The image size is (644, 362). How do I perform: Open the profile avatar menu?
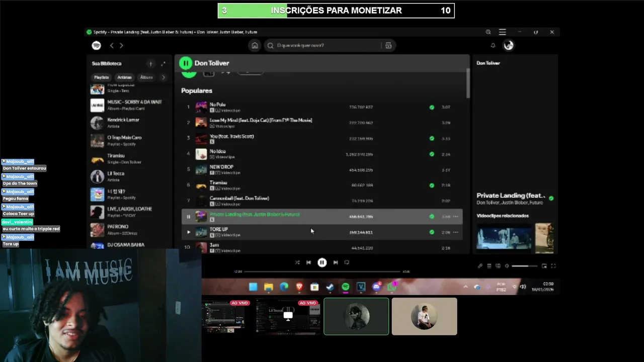pos(509,45)
